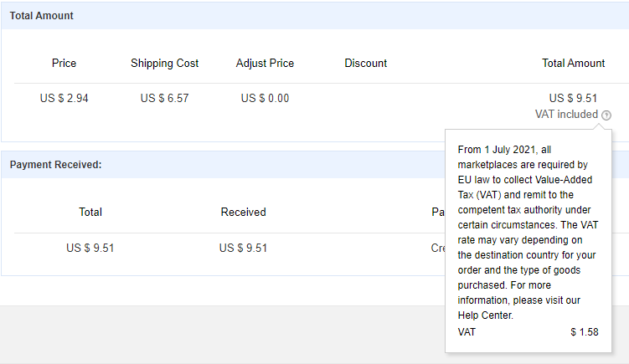The height and width of the screenshot is (364, 629).
Task: Click the $ 1.58 VAT amount in tooltip
Action: click(584, 332)
